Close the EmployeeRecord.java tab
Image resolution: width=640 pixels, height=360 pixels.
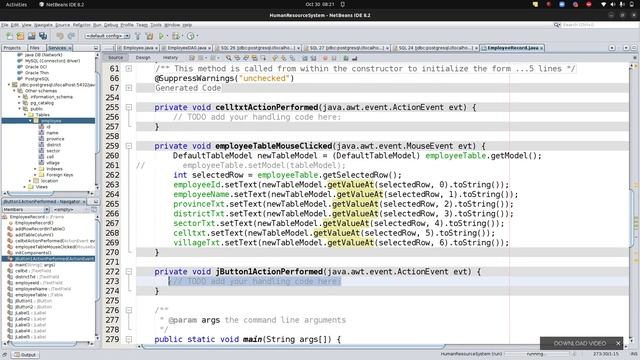point(542,48)
